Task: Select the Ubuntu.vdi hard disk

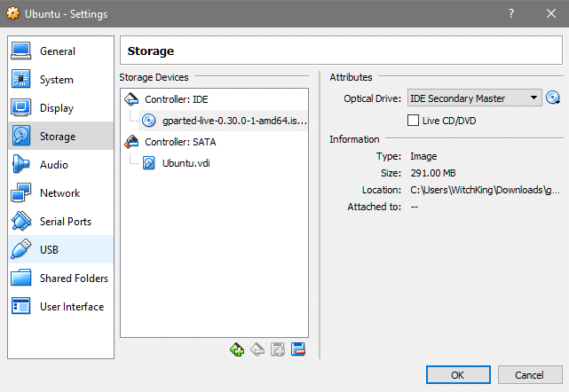Action: [x=186, y=163]
